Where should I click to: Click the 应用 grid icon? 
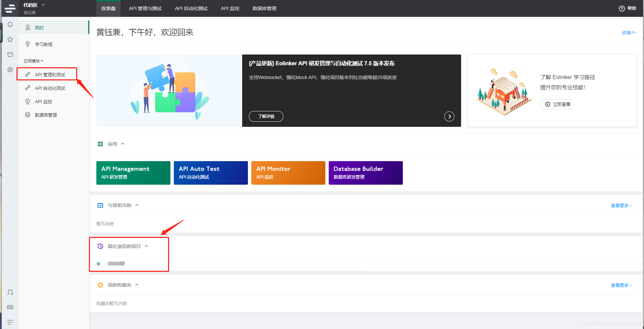click(100, 144)
